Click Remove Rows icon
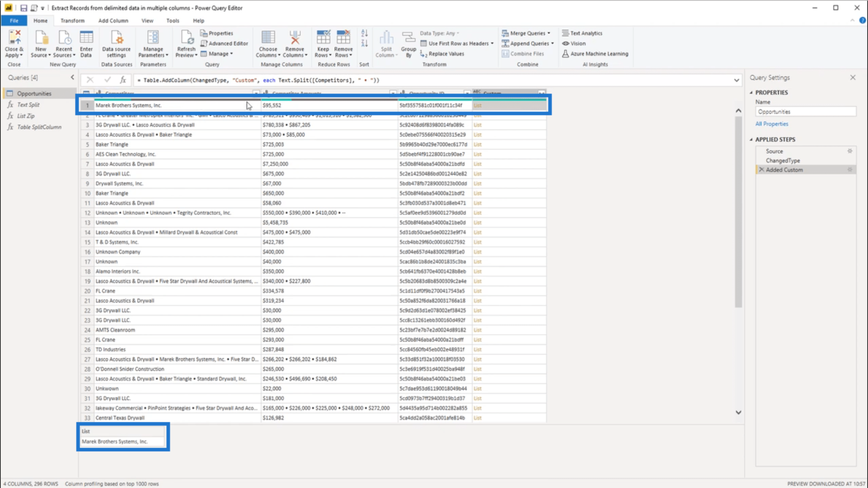Screen dimensions: 868x488 (x=344, y=38)
